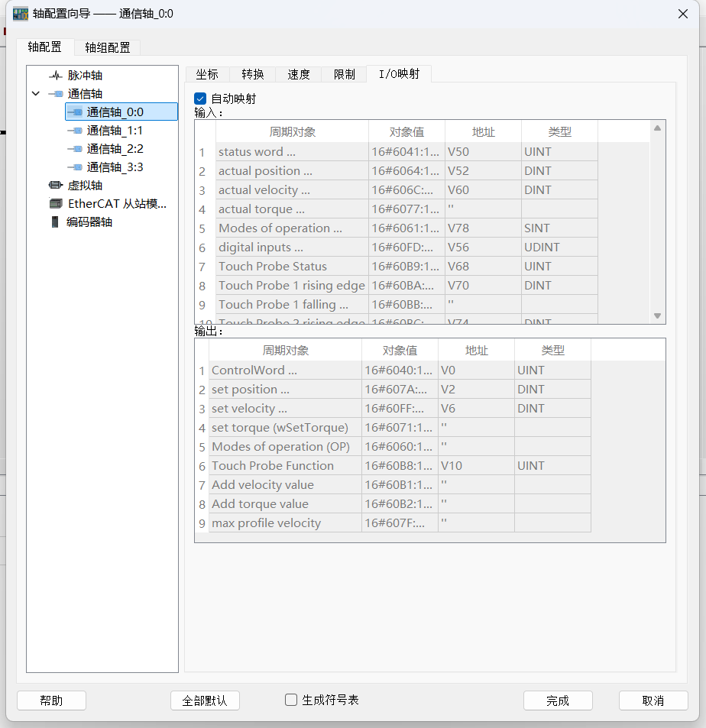Click the 全部默认 button

pyautogui.click(x=205, y=700)
